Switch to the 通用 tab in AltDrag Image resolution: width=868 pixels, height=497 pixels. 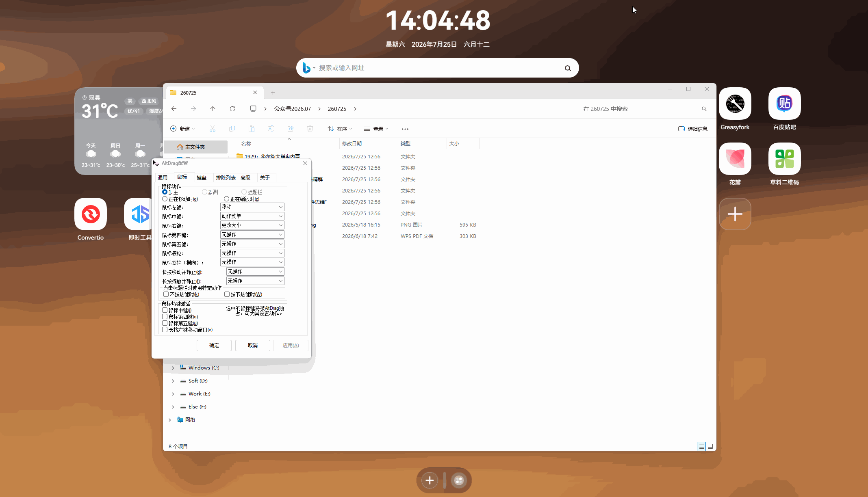click(x=163, y=178)
